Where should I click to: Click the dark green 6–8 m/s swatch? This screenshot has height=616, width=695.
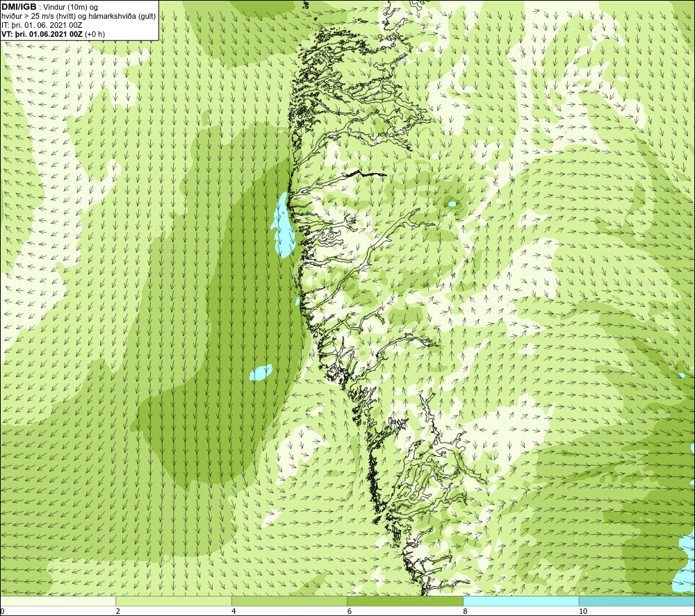(405, 601)
